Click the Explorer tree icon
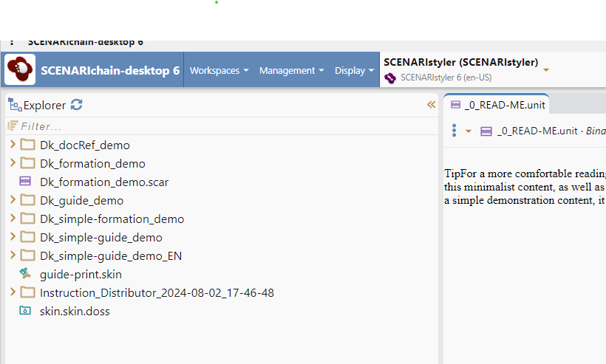Image resolution: width=606 pixels, height=364 pixels. 14,105
